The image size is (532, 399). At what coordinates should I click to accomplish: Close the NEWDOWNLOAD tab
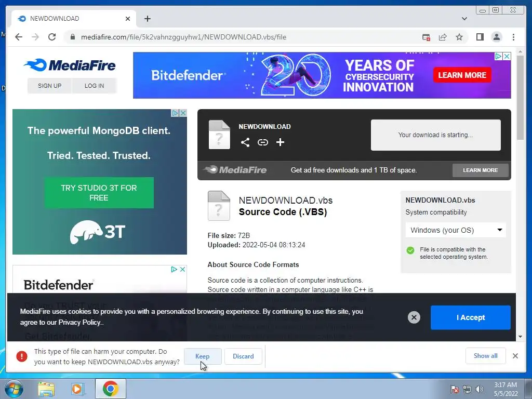(128, 19)
